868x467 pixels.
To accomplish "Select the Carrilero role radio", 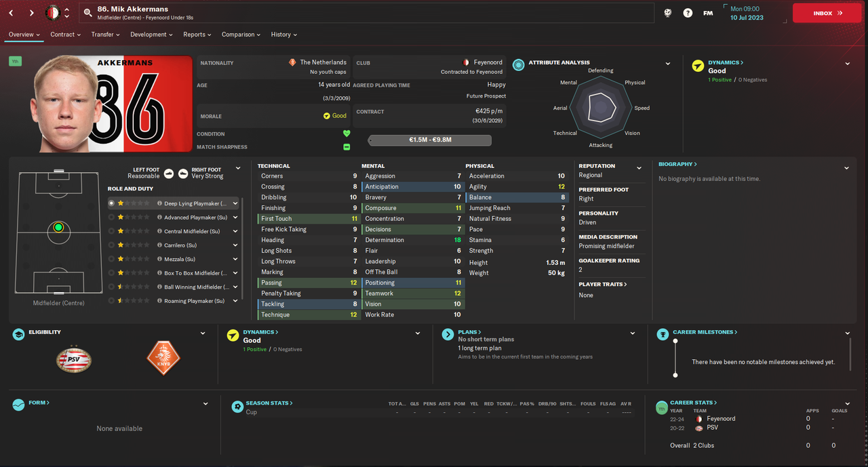I will pos(112,245).
